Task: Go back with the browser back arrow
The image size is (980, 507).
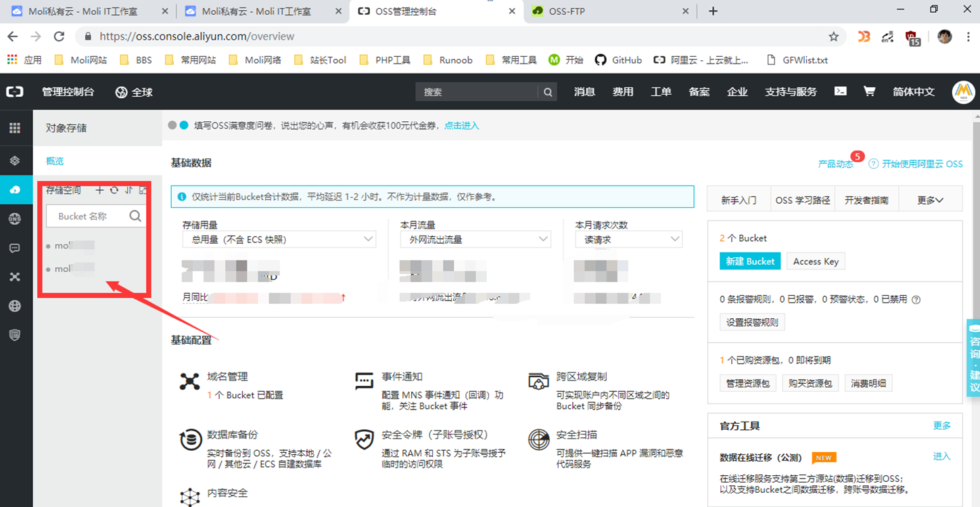Action: tap(13, 37)
